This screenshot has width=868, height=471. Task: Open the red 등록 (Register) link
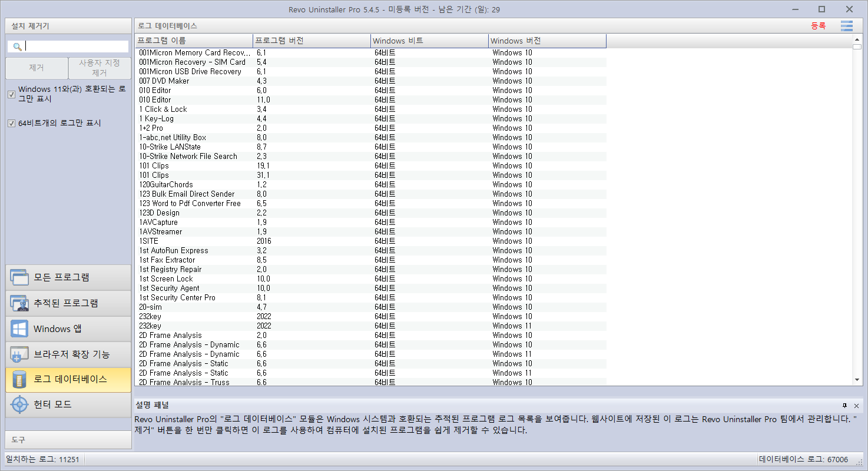coord(819,26)
